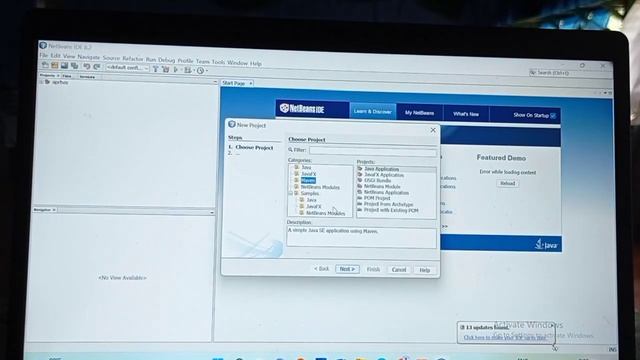Select the Samples category
The image size is (640, 360).
(x=310, y=193)
